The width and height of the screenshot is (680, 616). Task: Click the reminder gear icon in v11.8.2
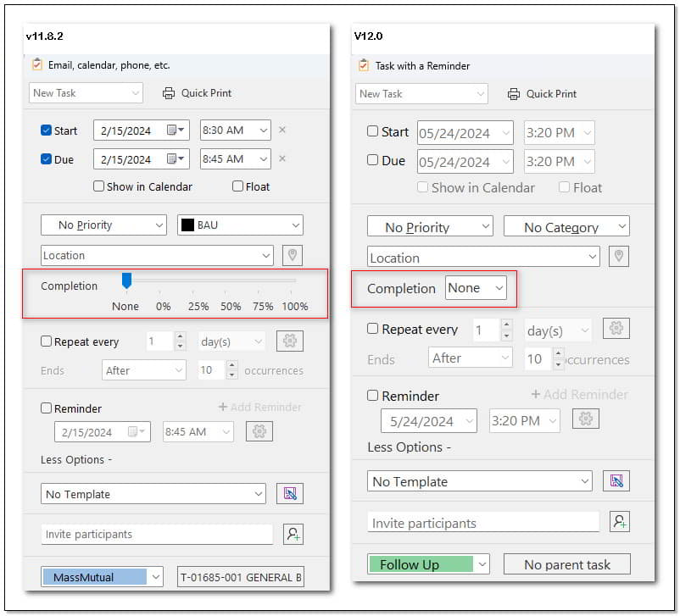(x=261, y=431)
